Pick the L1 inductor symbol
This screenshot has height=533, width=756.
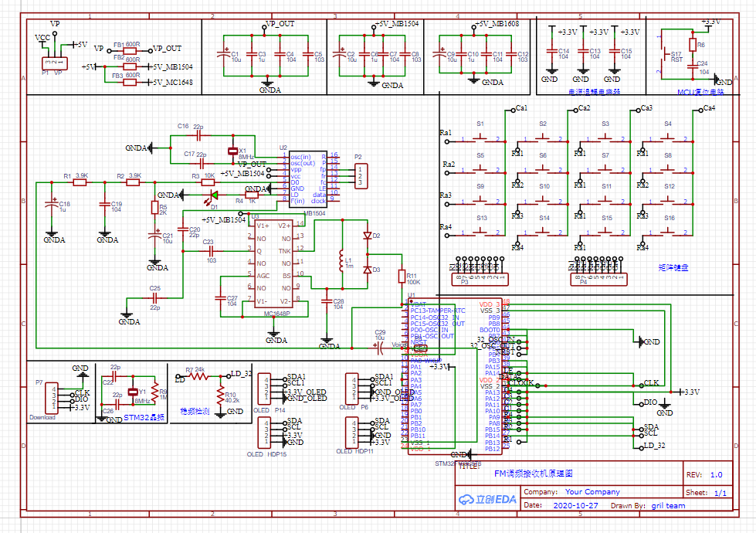coord(339,261)
